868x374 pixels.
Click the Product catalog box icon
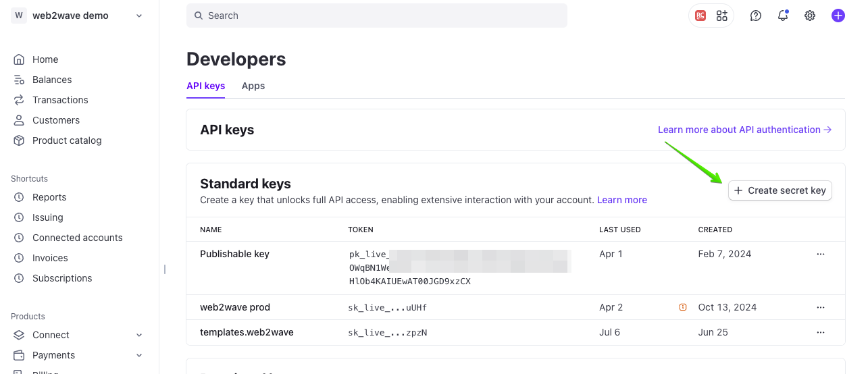19,140
